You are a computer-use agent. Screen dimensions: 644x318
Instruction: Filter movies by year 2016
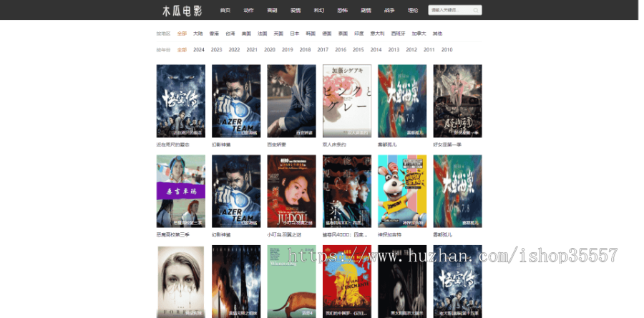[341, 49]
